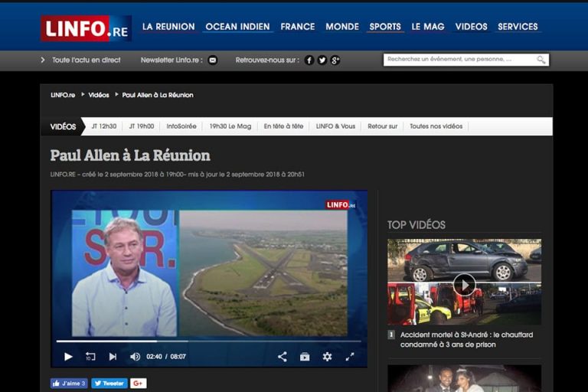Select the En tête à tête tab
This screenshot has width=588, height=392.
pyautogui.click(x=283, y=126)
